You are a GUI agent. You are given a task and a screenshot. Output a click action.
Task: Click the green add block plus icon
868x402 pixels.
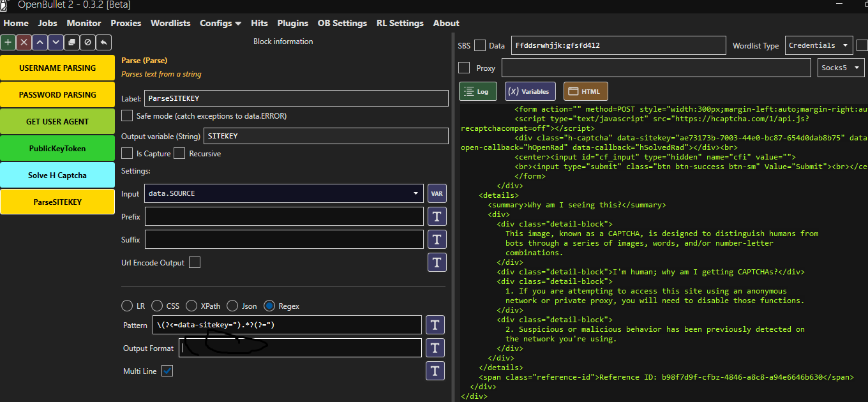(8, 42)
